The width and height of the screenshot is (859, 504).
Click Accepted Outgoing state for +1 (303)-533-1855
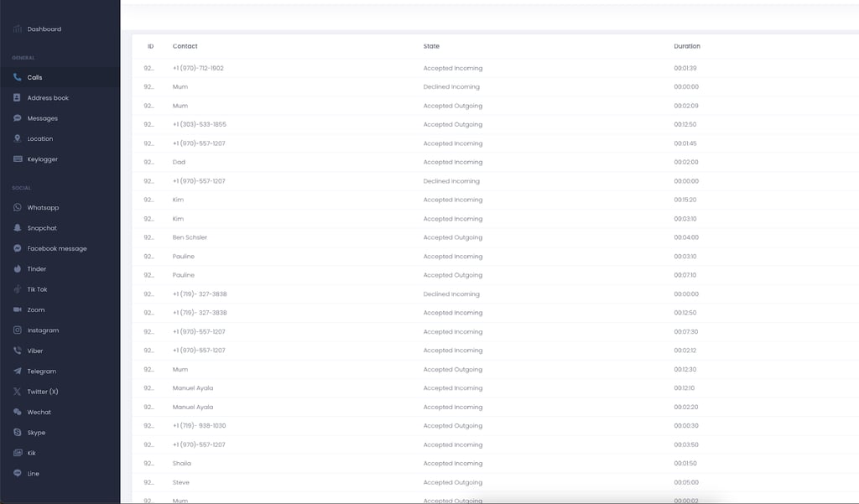click(453, 124)
